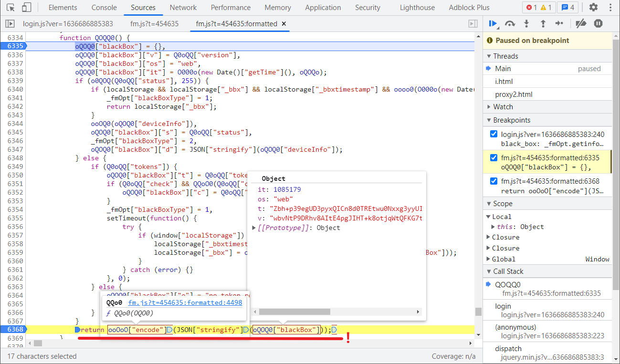Viewport: 620px width, 364px height.
Task: Select the Main paused thread
Action: (x=547, y=69)
